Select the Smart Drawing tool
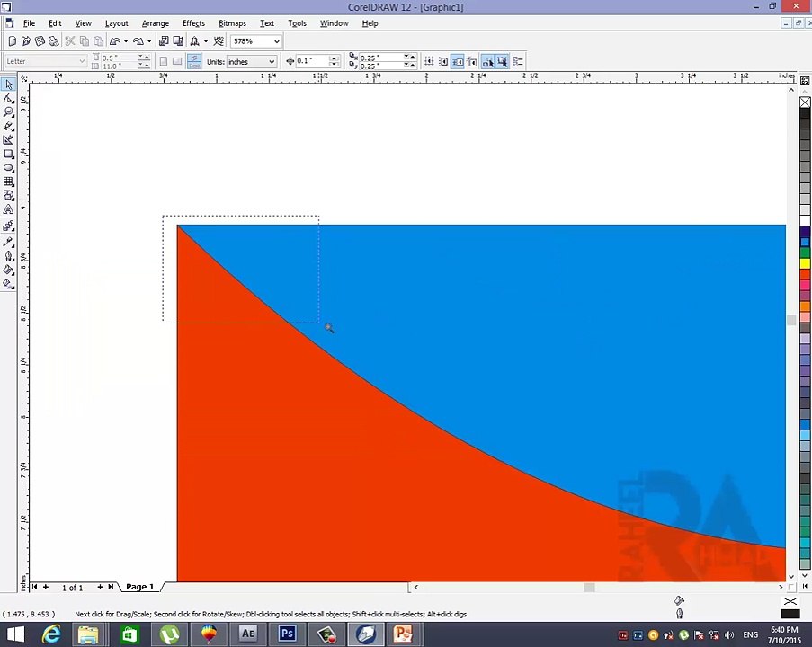Screen dimensions: 812x647 [x=9, y=140]
